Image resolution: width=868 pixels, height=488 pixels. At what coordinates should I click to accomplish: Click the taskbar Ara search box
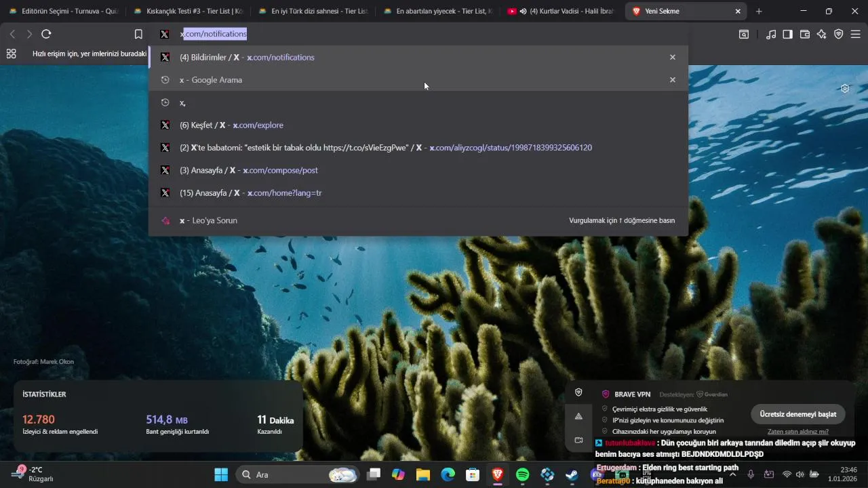click(x=297, y=474)
